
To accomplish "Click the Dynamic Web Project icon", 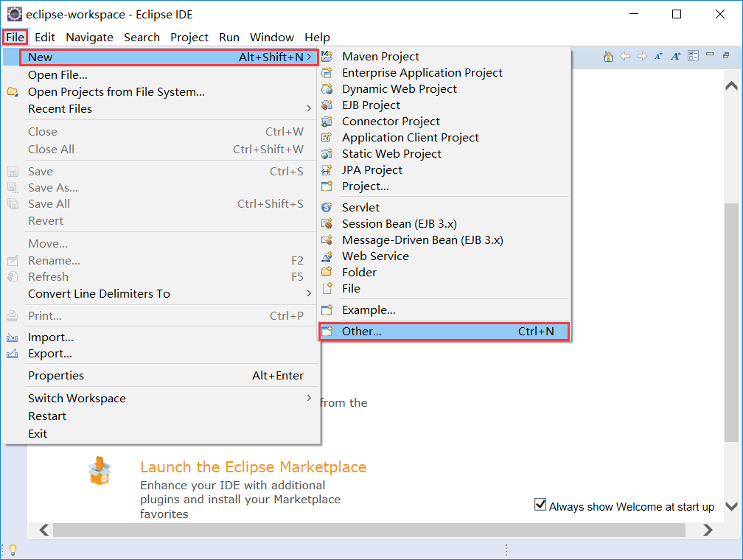I will pos(327,88).
